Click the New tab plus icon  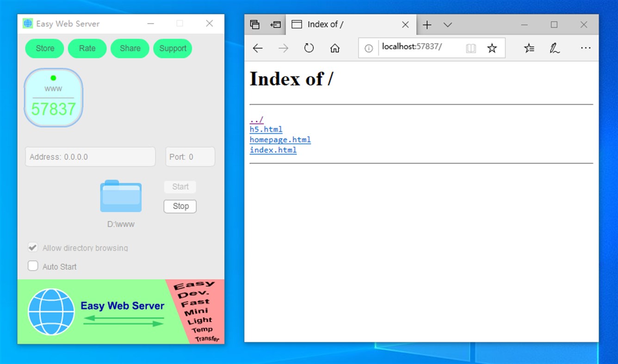tap(426, 25)
